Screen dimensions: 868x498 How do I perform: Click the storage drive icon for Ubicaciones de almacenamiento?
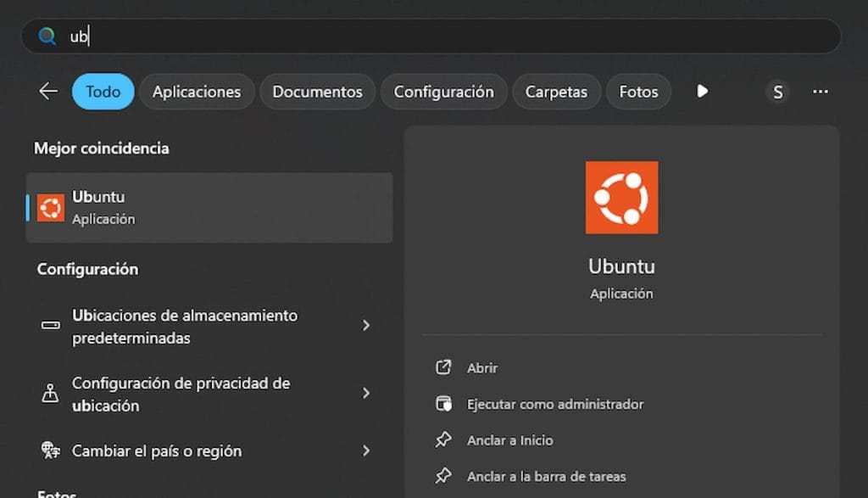coord(50,325)
